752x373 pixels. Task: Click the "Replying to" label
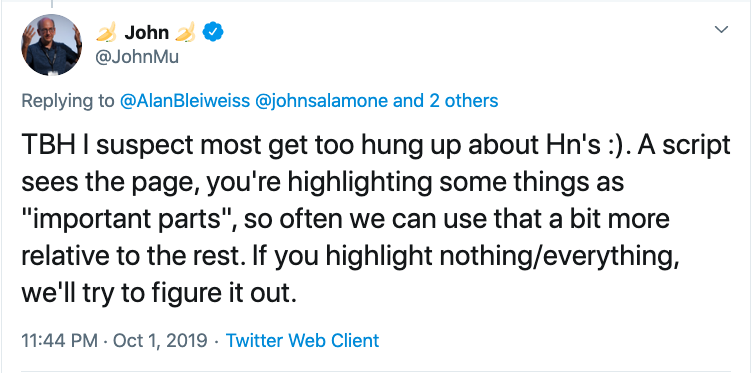68,101
